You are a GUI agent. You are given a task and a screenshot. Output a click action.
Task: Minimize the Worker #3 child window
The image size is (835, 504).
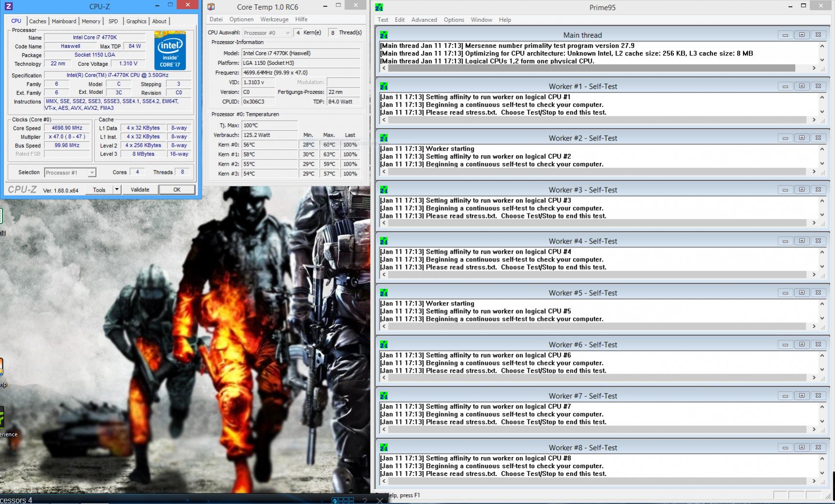click(x=785, y=190)
